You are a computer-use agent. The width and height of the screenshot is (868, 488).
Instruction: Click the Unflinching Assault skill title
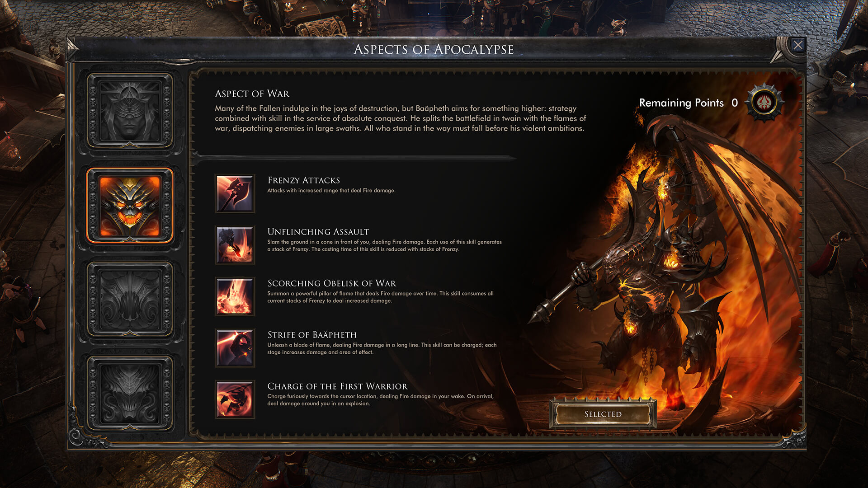318,232
